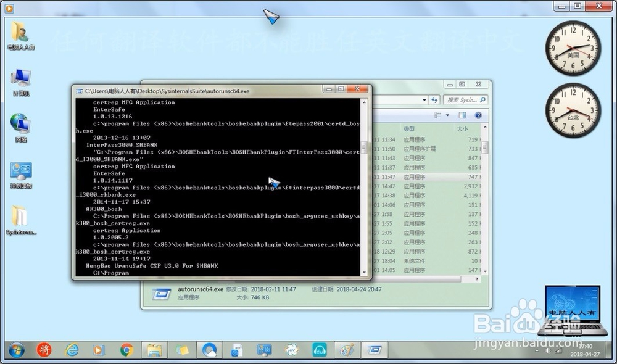
Task: Select the highlighted row sized 747 K
Action: coord(426,176)
